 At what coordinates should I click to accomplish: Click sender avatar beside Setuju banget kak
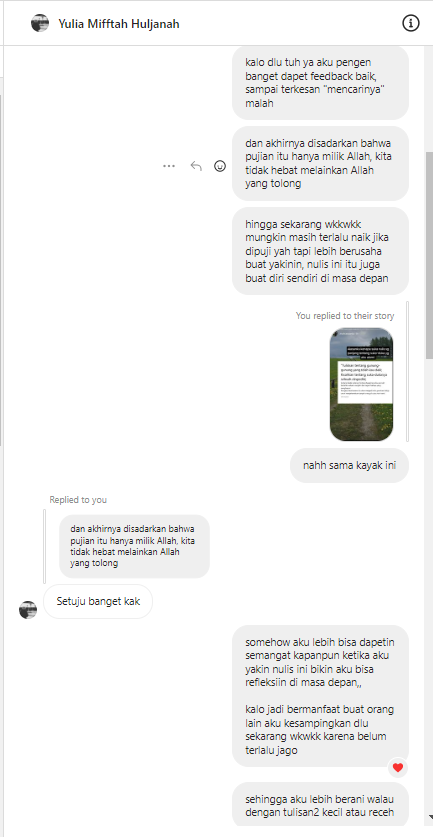28,610
